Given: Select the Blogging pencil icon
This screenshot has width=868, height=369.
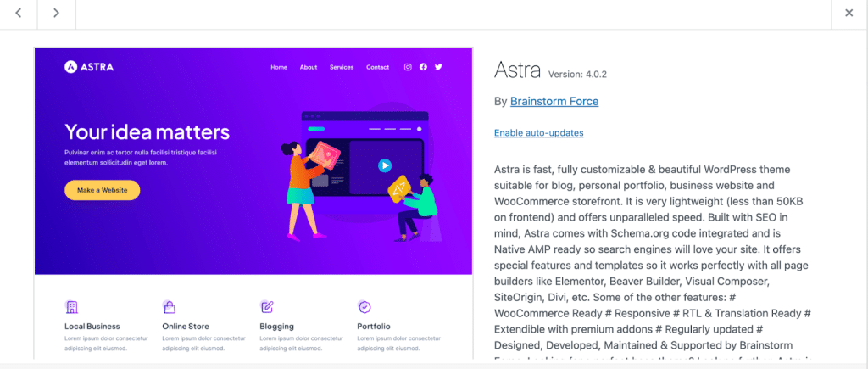Looking at the screenshot, I should [267, 307].
